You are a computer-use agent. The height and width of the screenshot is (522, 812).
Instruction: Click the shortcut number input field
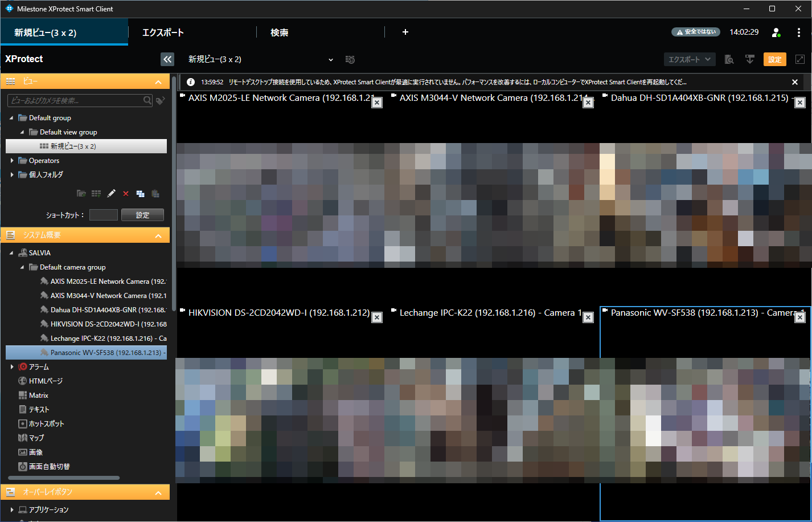pyautogui.click(x=104, y=215)
